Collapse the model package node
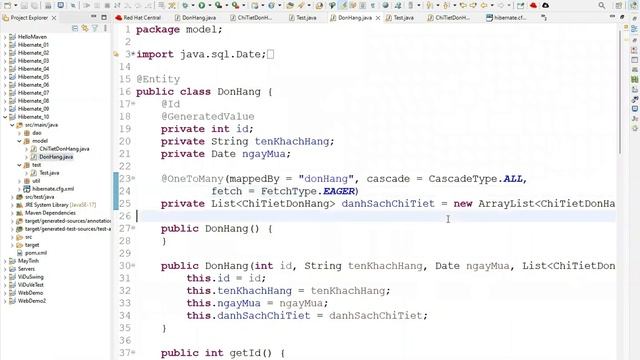The height and width of the screenshot is (360, 640). click(19, 141)
